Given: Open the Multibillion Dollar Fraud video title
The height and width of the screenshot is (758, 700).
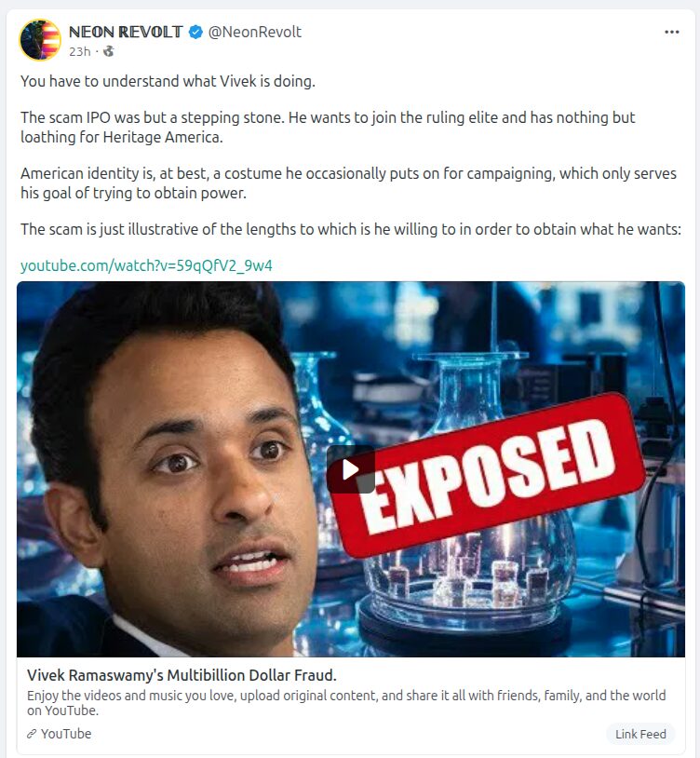Looking at the screenshot, I should 182,675.
